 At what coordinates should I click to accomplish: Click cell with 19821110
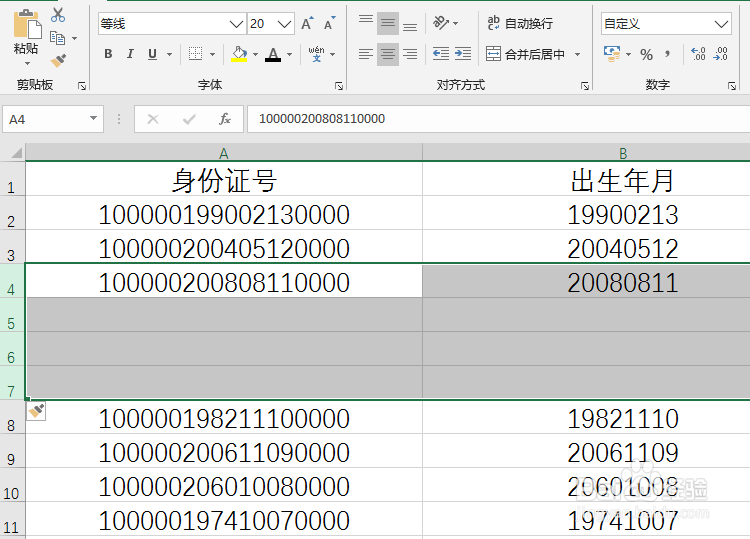[x=622, y=418]
